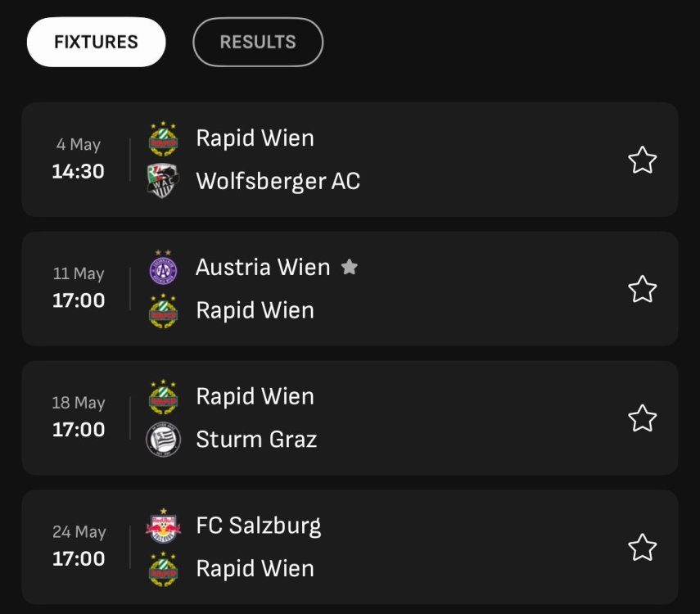Favorite the Rapid Wien vs Wolfsberger match
Viewport: 700px width, 614px height.
coord(642,160)
